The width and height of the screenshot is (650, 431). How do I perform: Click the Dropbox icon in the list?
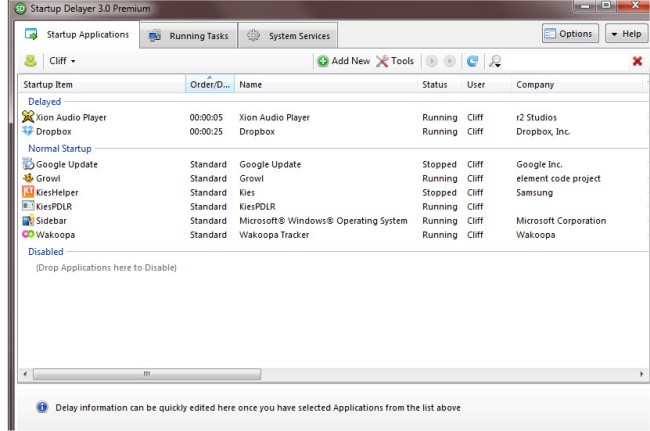(x=28, y=131)
